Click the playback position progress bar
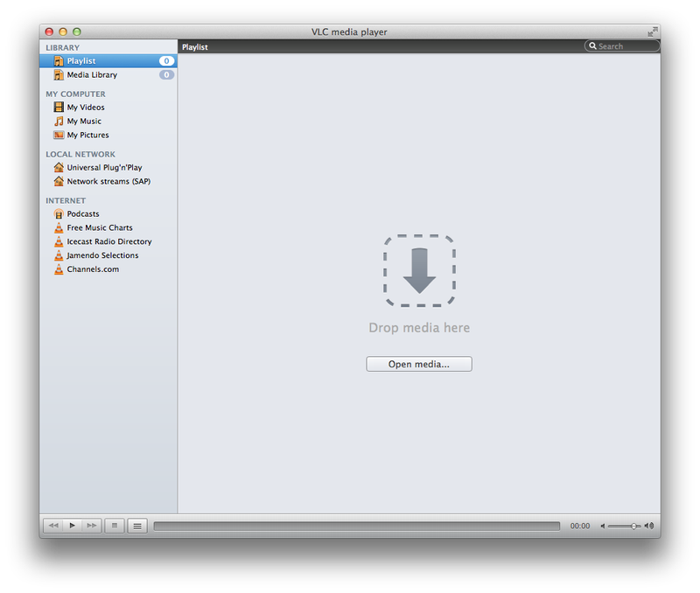The image size is (700, 593). pos(357,526)
